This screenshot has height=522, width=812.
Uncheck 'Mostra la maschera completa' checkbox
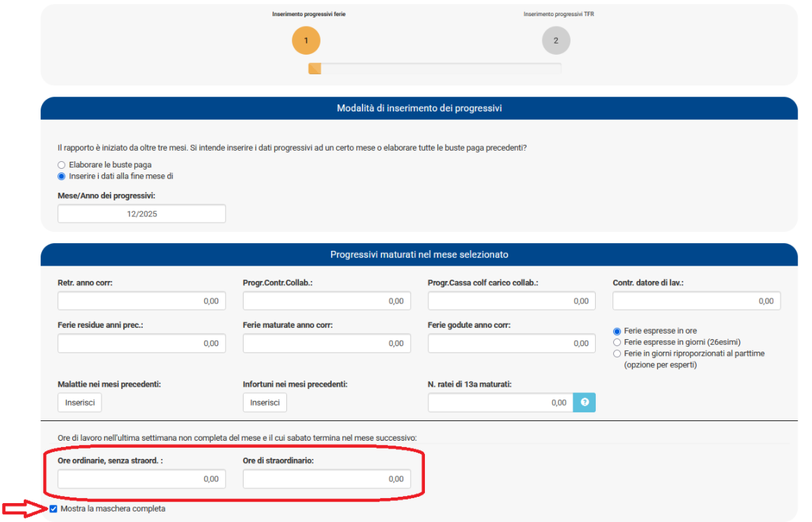53,509
